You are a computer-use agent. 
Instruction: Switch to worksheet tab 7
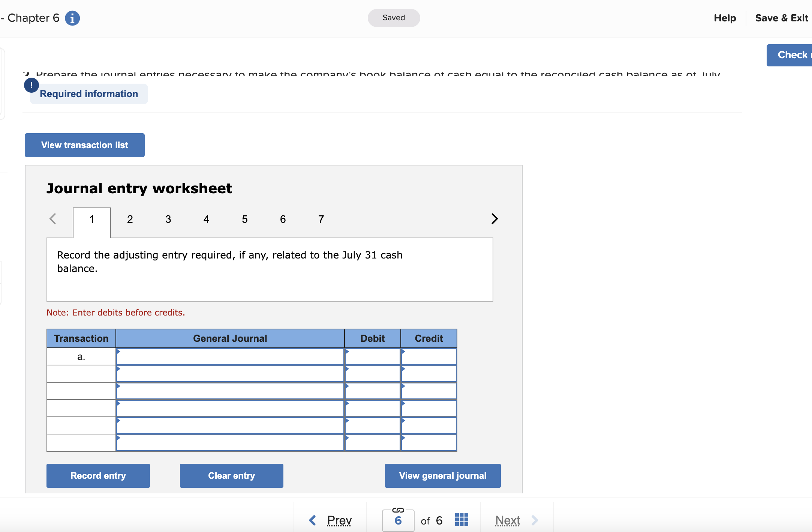point(321,219)
